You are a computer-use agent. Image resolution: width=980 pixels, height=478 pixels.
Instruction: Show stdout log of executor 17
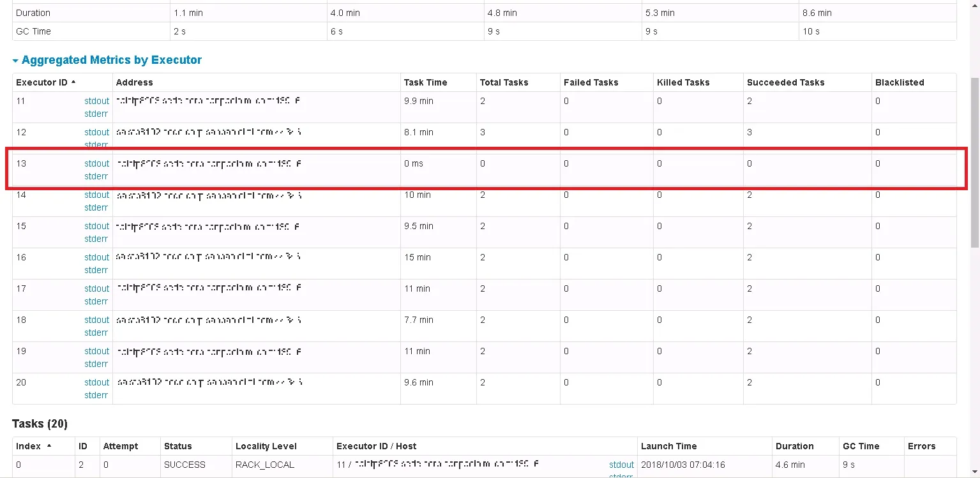[96, 288]
